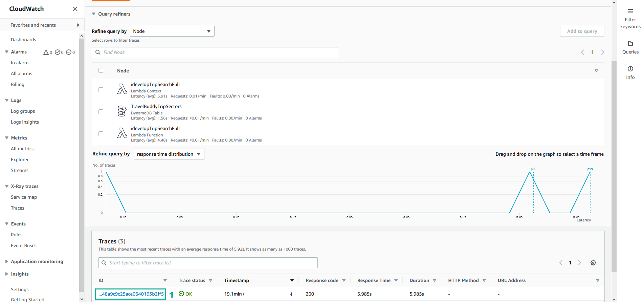The image size is (644, 302).
Task: Click alarm triangle count icon
Action: 46,52
